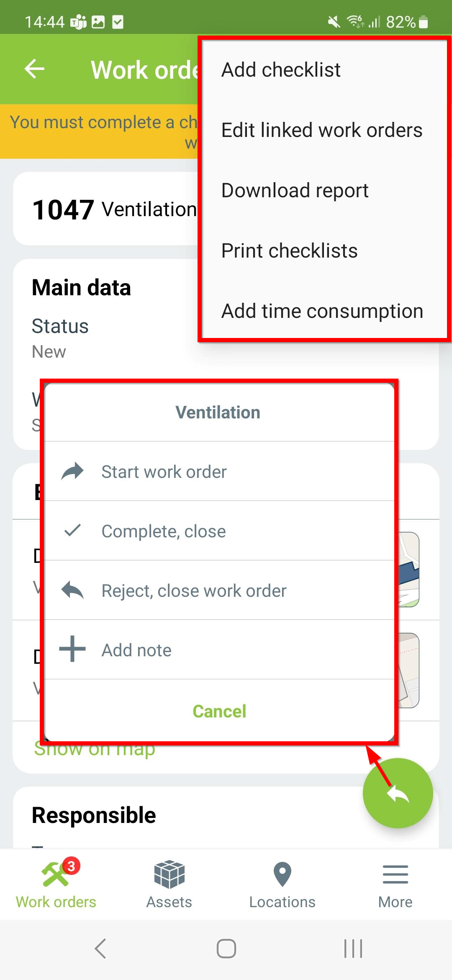Tap Add note in action sheet
The image size is (452, 980).
219,650
